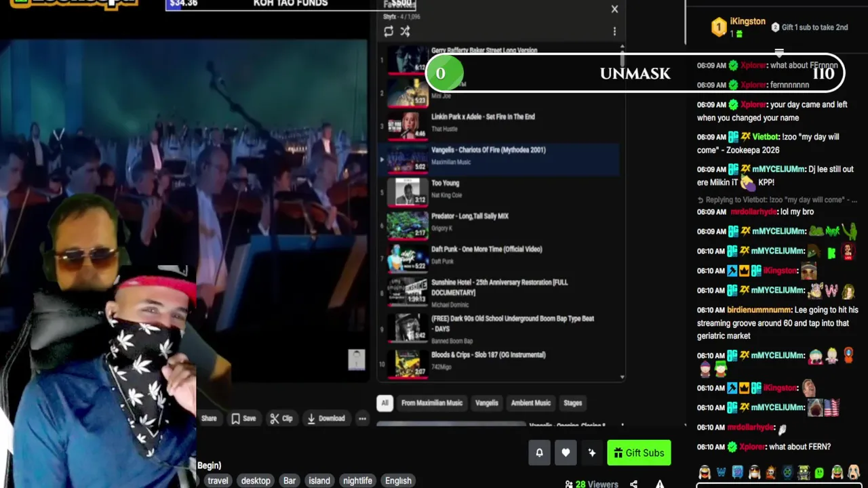
Task: Click Predator Long Tall Sally thumbnail
Action: pyautogui.click(x=408, y=224)
